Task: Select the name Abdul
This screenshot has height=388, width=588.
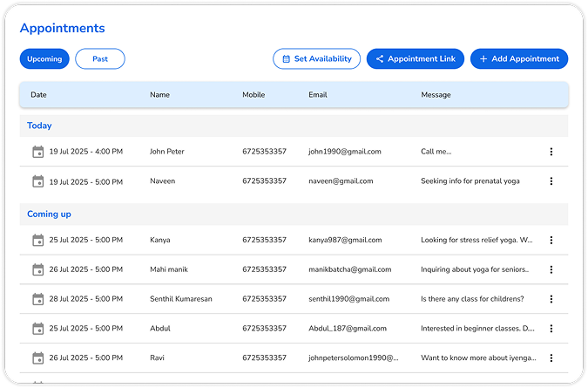Action: tap(160, 329)
